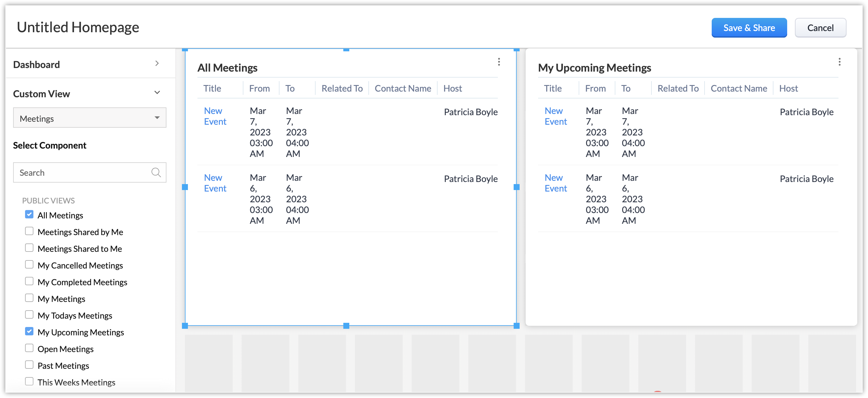Sort by Contact Name column in All Meetings
Viewport: 868px width, 398px height.
tap(403, 88)
